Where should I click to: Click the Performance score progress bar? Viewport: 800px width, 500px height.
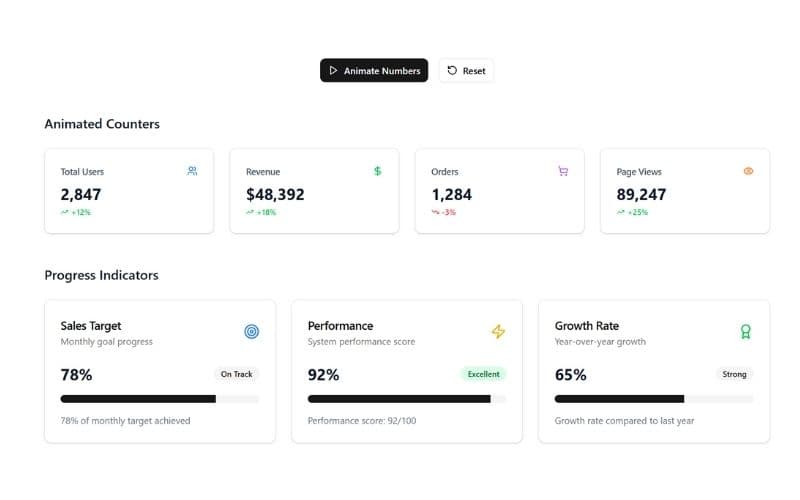406,399
